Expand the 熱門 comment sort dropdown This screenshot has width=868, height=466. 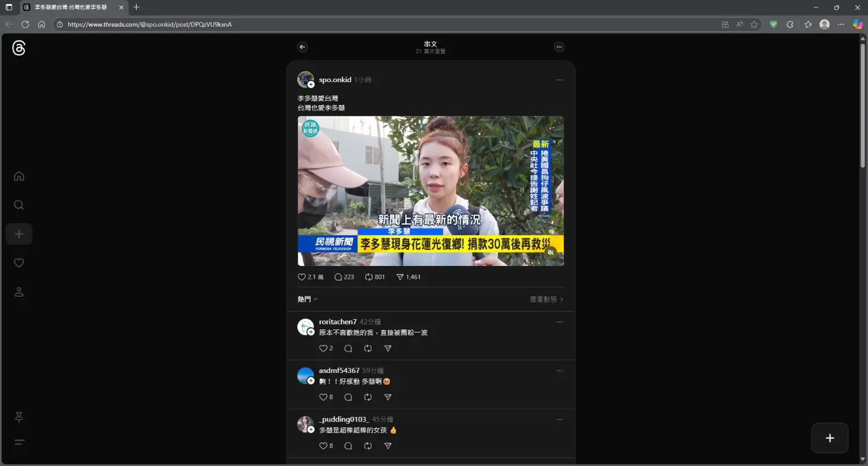308,299
